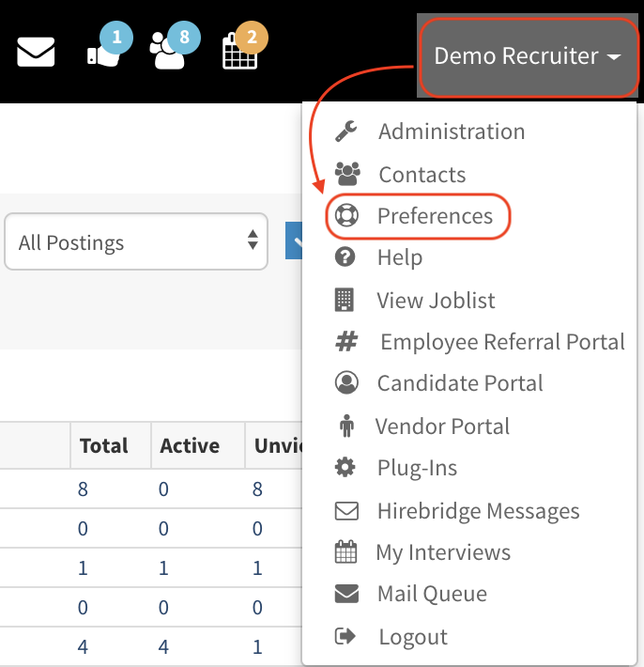Click the Total count link showing 8
Image resolution: width=644 pixels, height=667 pixels.
click(84, 489)
